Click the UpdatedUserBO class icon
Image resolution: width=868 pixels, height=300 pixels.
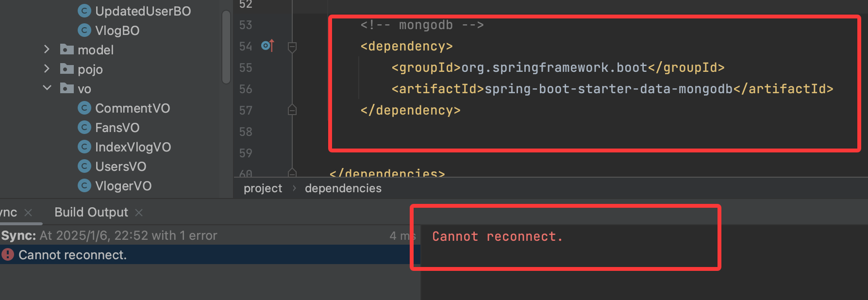click(x=84, y=11)
